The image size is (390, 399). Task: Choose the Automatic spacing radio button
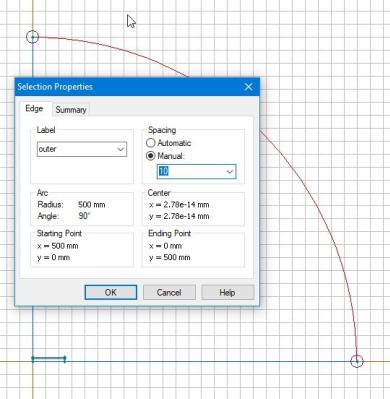pos(151,143)
